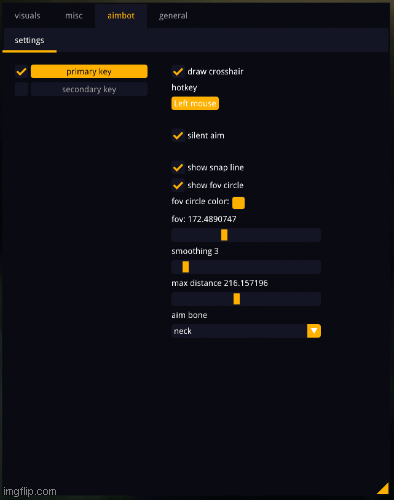Viewport: 394px width, 500px height.
Task: Expand the aim bone dropdown arrow
Action: [x=314, y=331]
